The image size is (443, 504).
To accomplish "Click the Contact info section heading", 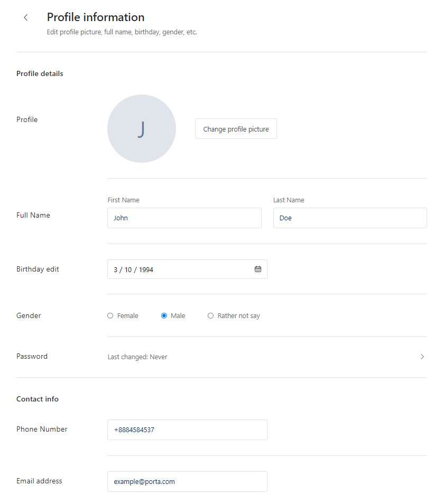I will pyautogui.click(x=38, y=399).
